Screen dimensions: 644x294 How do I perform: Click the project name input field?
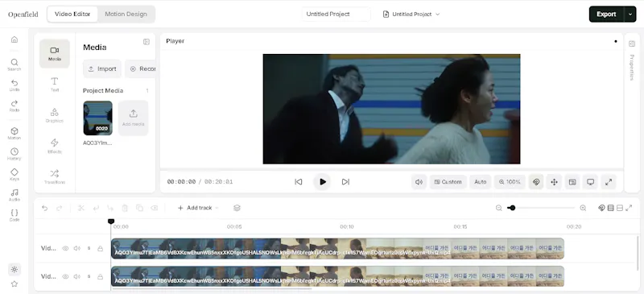(336, 14)
